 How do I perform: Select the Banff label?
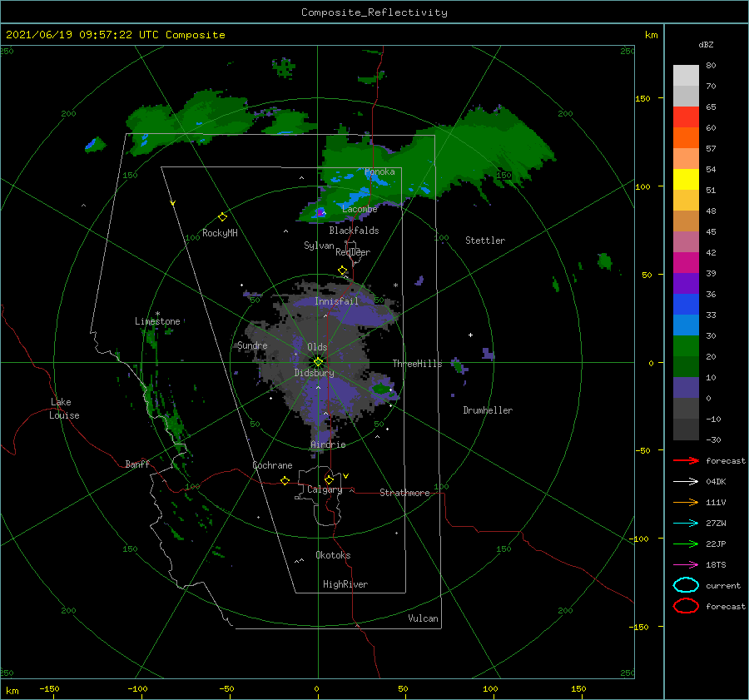(137, 464)
